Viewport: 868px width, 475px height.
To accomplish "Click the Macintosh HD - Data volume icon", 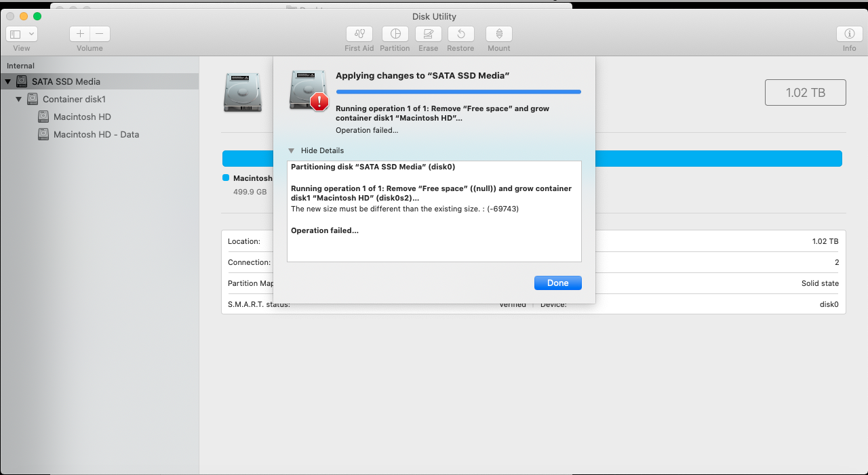I will pos(43,134).
